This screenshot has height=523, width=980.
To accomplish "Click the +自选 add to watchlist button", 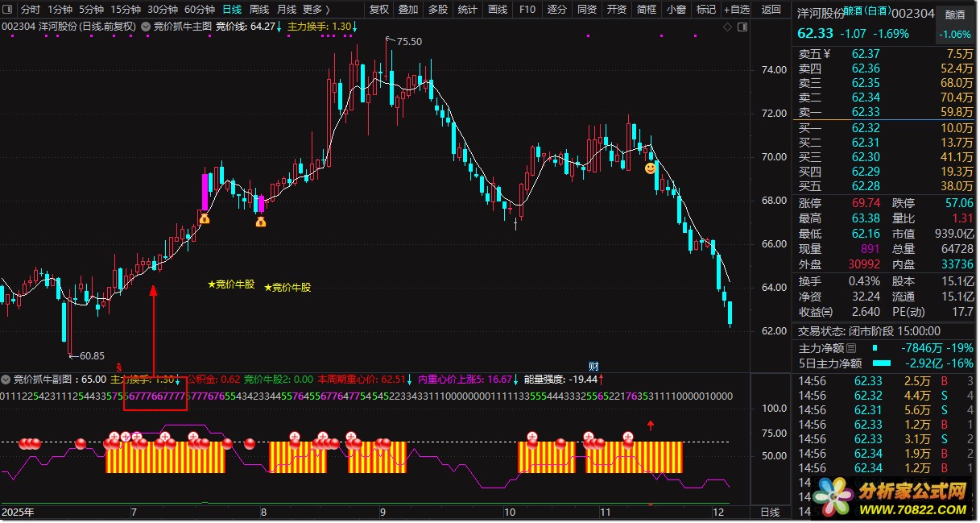I will pyautogui.click(x=736, y=10).
